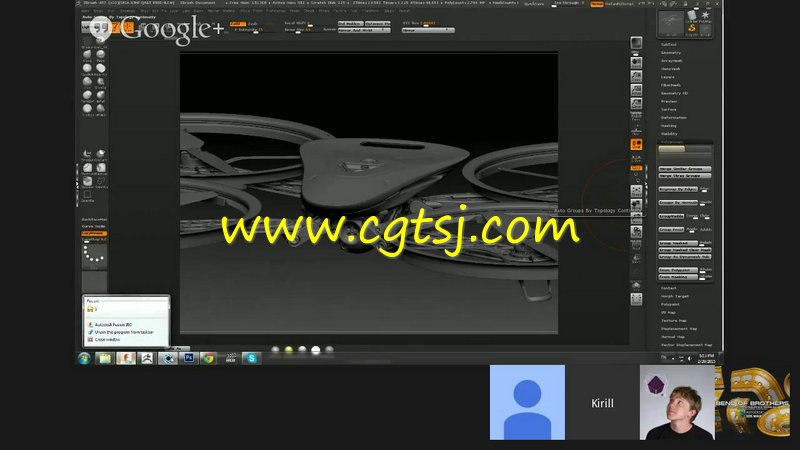Image resolution: width=800 pixels, height=450 pixels.
Task: Click From Polypaint button
Action: point(678,270)
